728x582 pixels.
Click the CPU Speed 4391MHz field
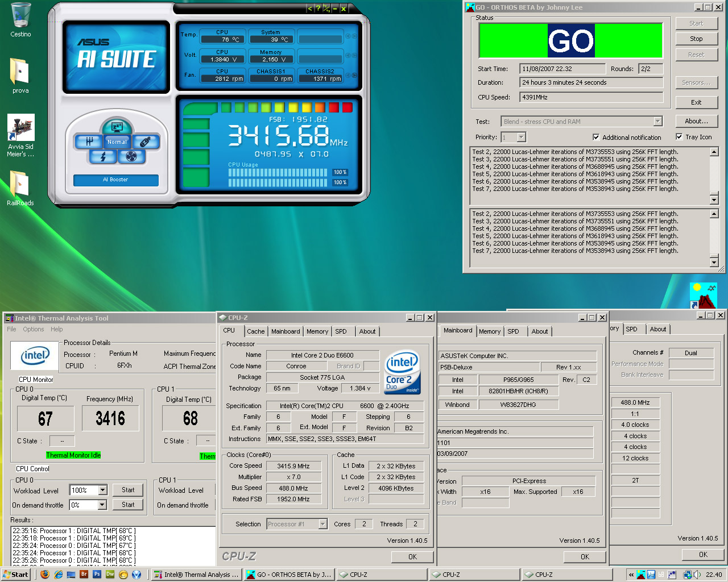point(591,97)
